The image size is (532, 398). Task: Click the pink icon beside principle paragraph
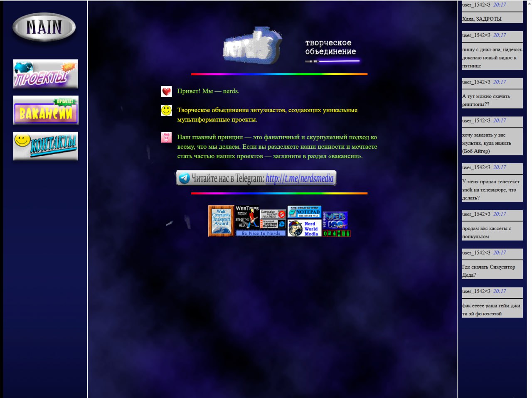pos(166,138)
